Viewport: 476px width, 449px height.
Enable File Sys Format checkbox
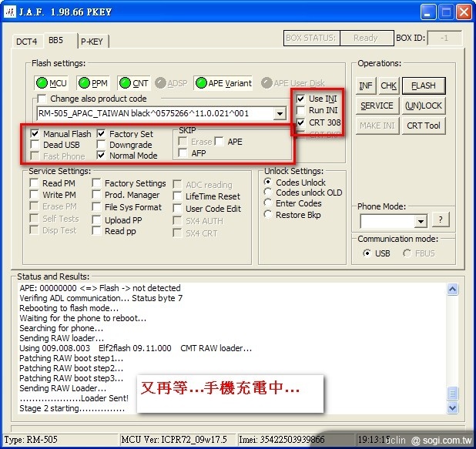[96, 207]
